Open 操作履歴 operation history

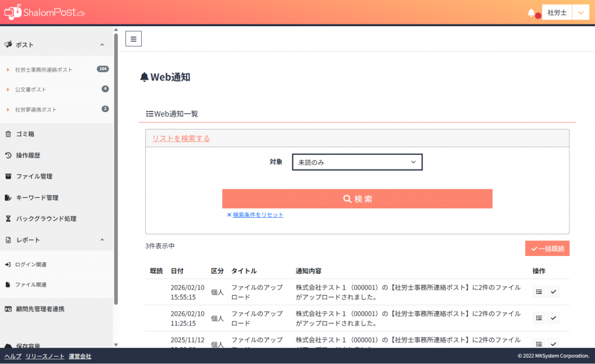point(28,155)
